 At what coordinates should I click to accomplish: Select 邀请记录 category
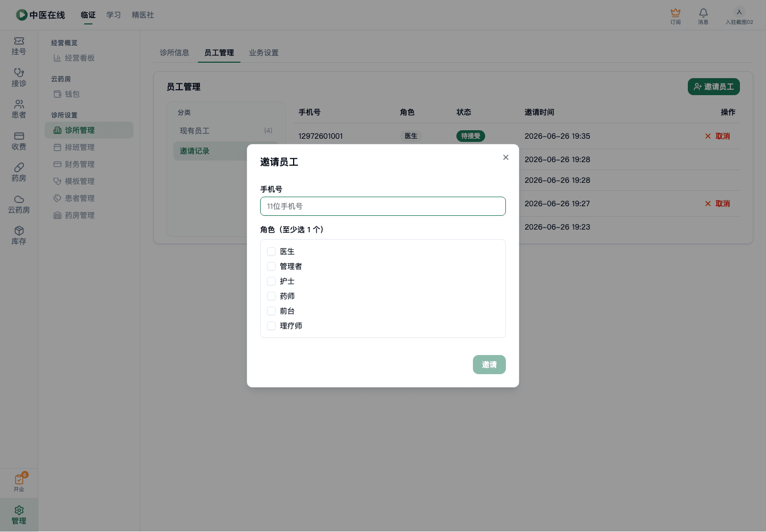[210, 151]
